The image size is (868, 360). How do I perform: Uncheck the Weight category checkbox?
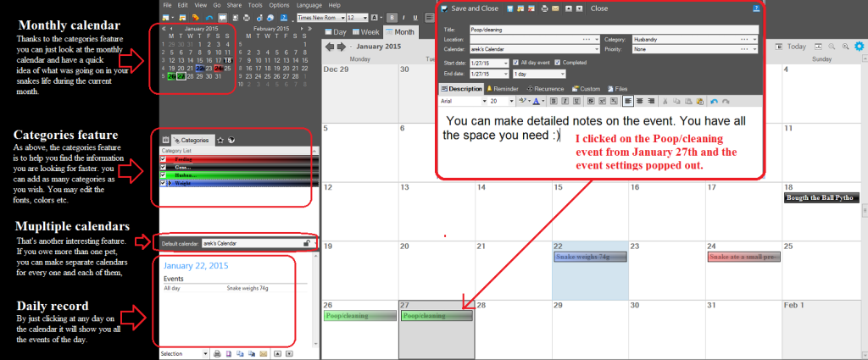pos(164,183)
